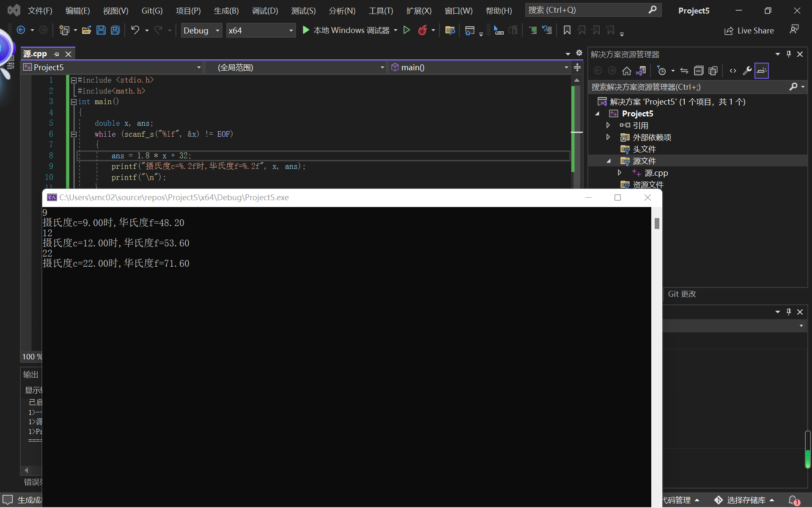
Task: Toggle the Preview Selected Items button
Action: (761, 71)
